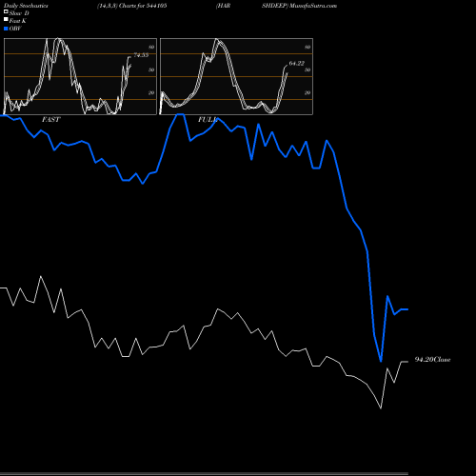Click the 50 axis label on the fast chart
This screenshot has height=476, width=476.
(151, 70)
